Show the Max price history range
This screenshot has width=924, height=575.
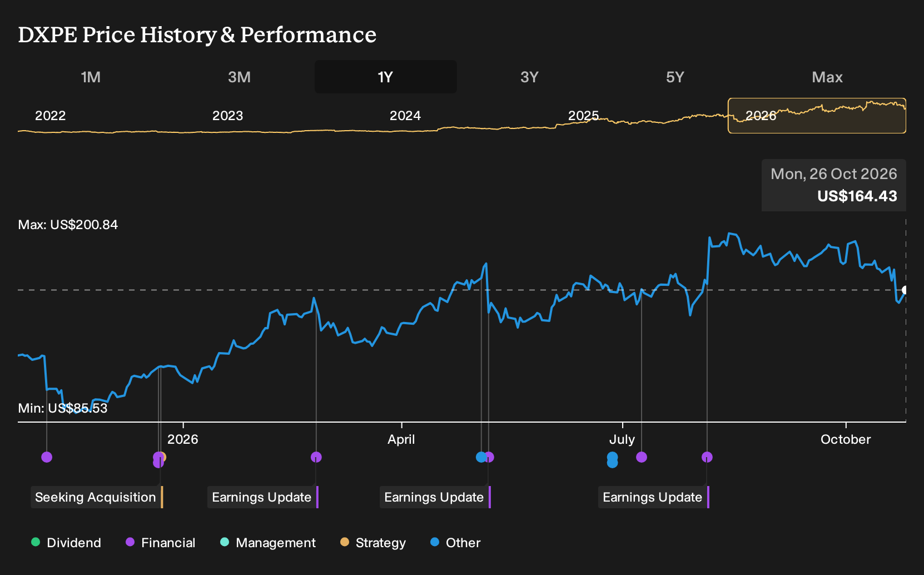coord(827,77)
